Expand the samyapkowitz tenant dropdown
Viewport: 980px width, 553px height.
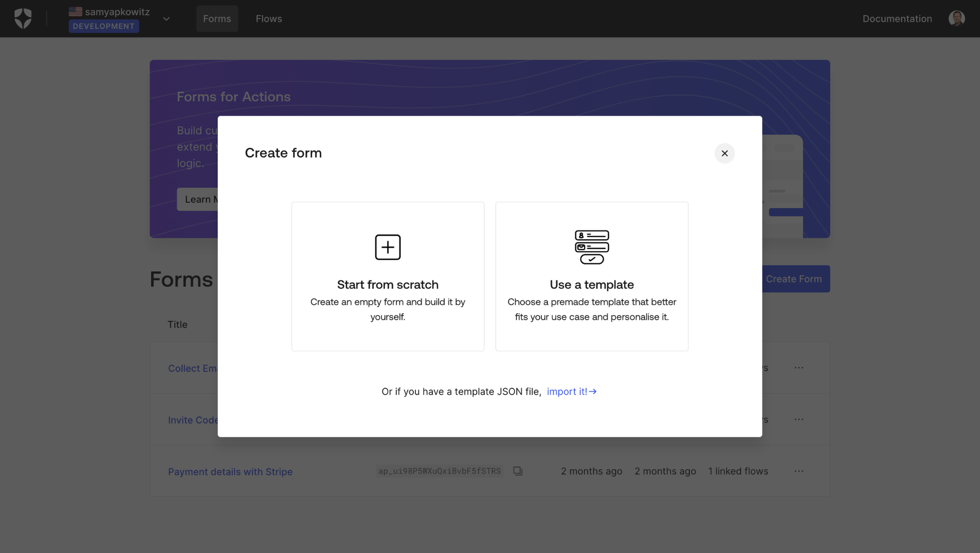click(x=166, y=19)
